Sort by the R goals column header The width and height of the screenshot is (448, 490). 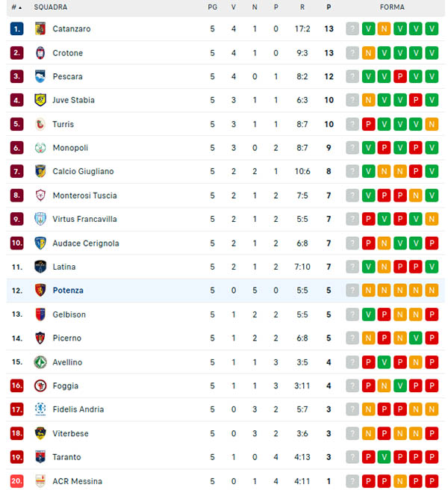[x=302, y=7]
